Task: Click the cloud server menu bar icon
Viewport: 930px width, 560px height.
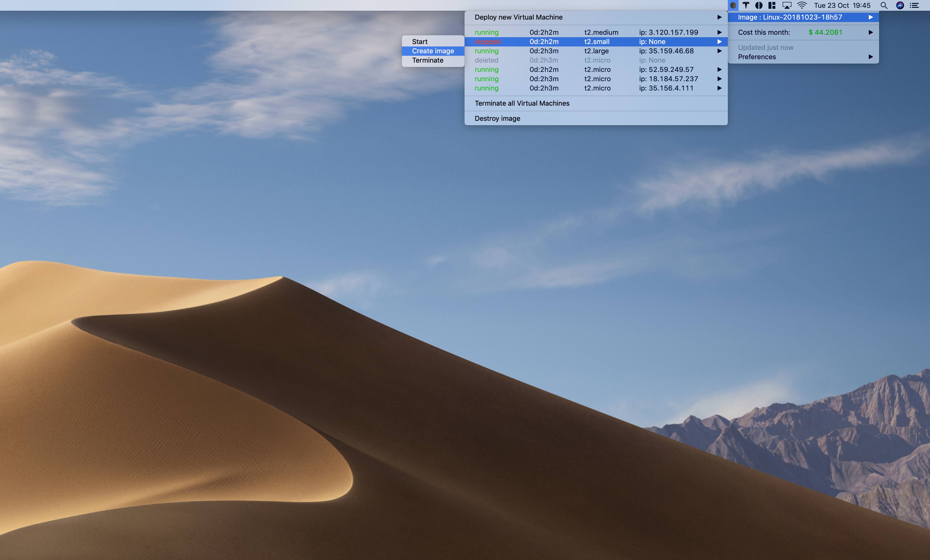Action: 732,5
